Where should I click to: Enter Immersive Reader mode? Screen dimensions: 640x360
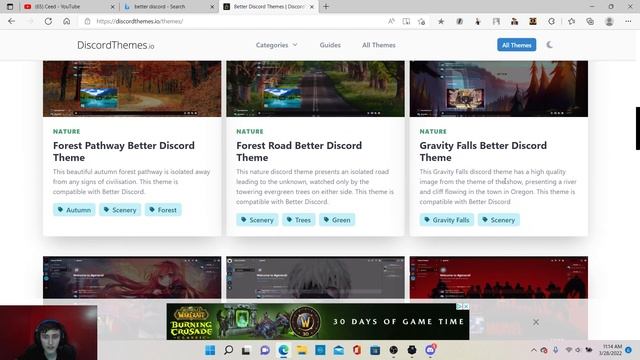[406, 21]
